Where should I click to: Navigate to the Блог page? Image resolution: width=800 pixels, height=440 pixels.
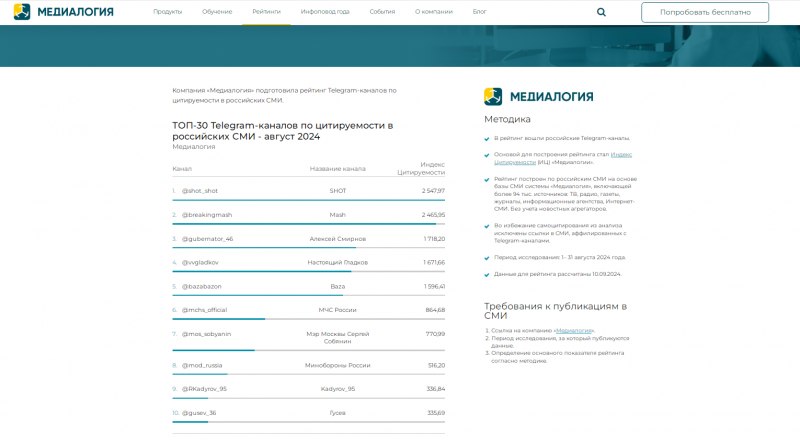click(x=480, y=12)
